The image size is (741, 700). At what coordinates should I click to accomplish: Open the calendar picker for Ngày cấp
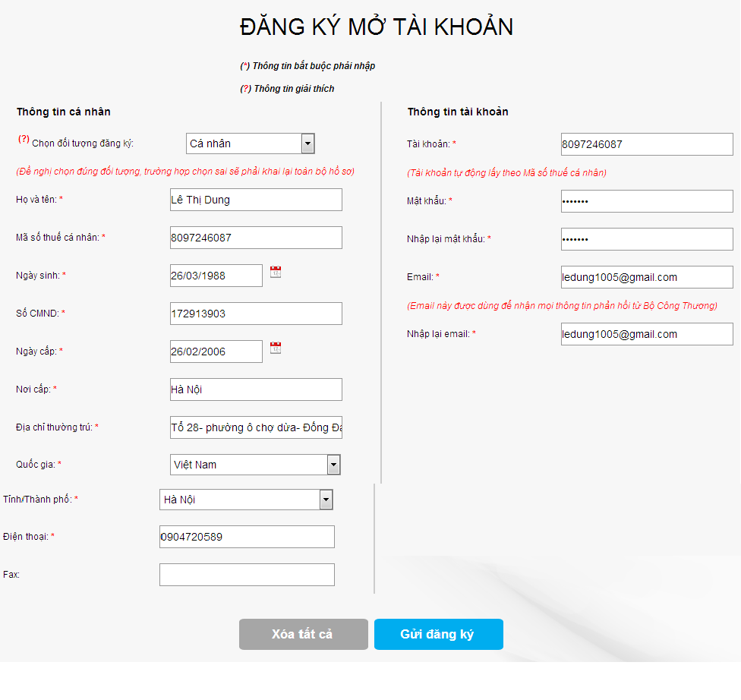276,348
